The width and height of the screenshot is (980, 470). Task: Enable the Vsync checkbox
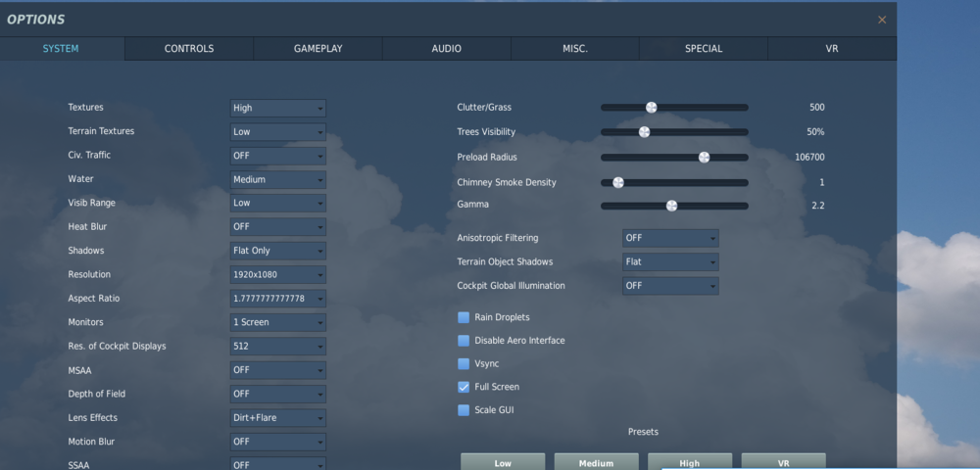click(464, 363)
